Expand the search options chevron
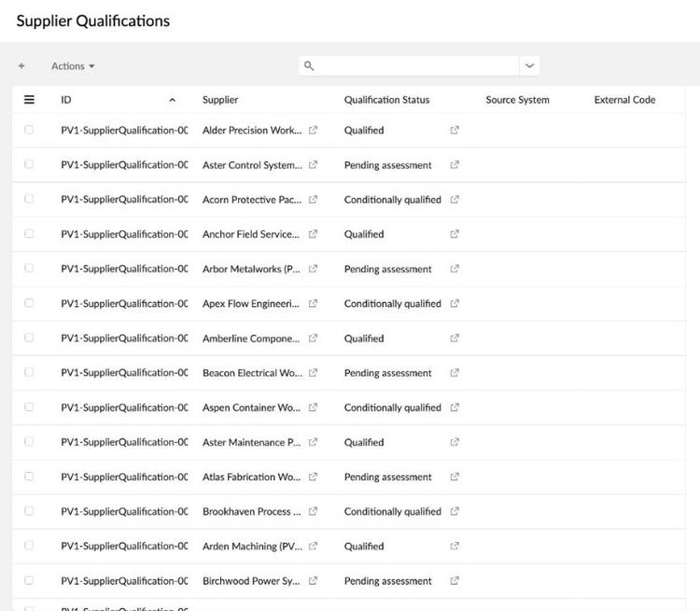700x611 pixels. coord(529,66)
